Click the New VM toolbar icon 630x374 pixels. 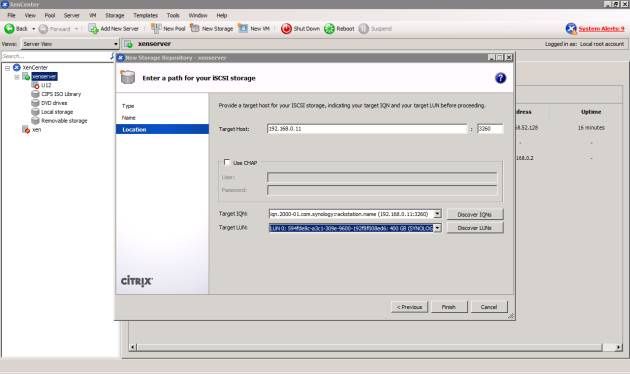(x=243, y=29)
